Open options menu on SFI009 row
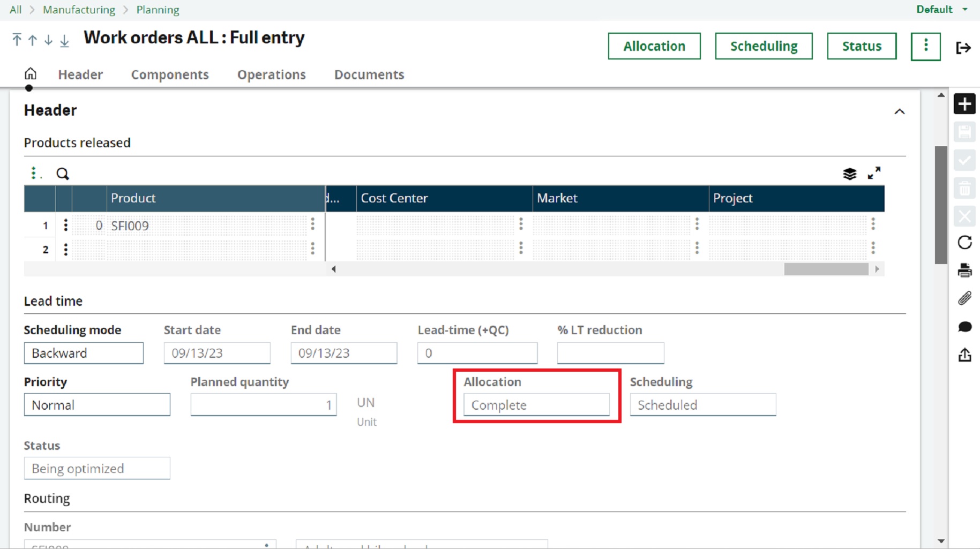Screen dimensions: 980x549 pyautogui.click(x=65, y=225)
